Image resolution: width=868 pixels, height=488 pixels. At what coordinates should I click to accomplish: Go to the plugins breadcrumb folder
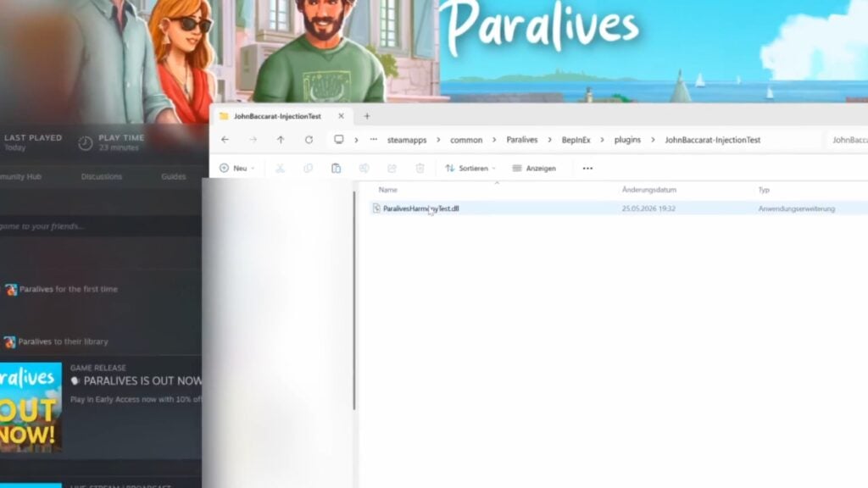(x=627, y=140)
